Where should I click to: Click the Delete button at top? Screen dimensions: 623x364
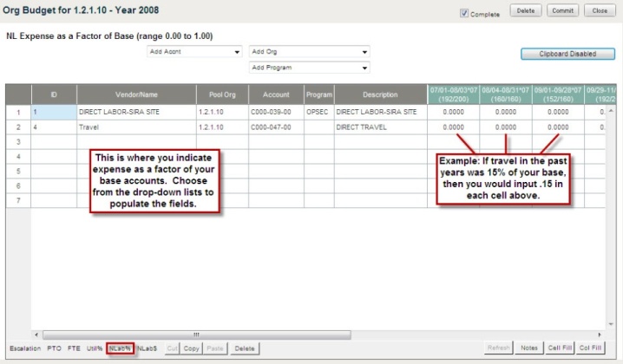(x=526, y=12)
